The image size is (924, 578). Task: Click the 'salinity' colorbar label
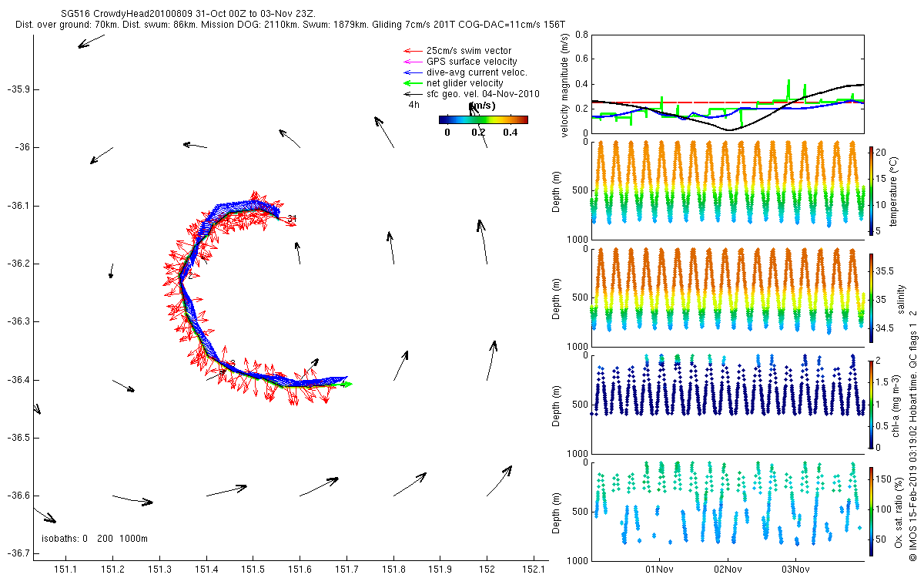click(x=900, y=297)
